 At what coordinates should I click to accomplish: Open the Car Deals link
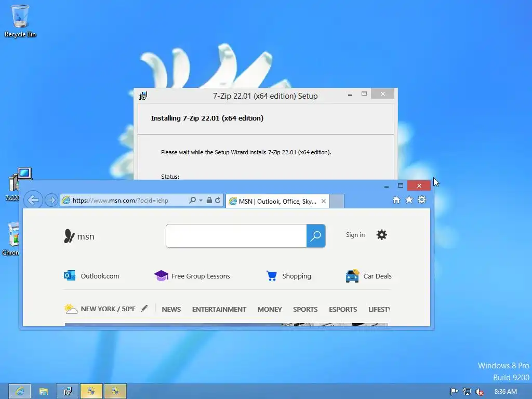(x=377, y=276)
